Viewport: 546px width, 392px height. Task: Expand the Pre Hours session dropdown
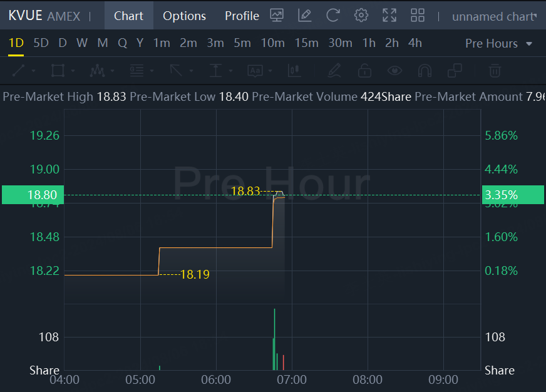[x=498, y=43]
